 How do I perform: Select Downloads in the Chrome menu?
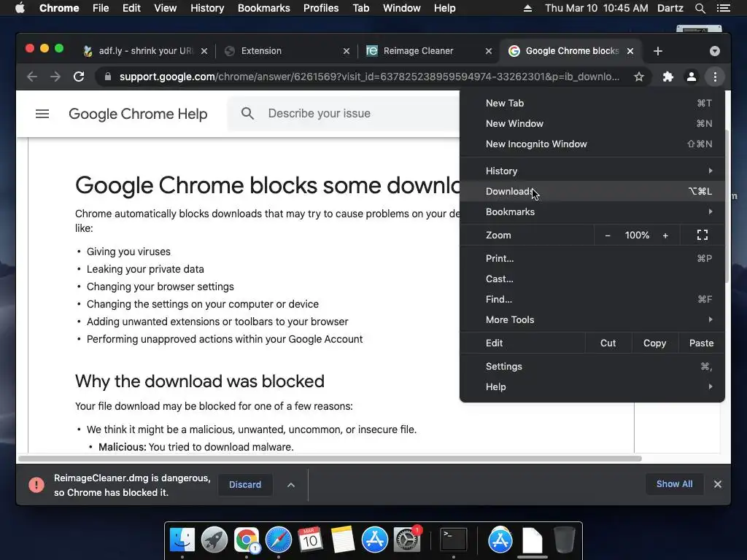[x=592, y=192]
